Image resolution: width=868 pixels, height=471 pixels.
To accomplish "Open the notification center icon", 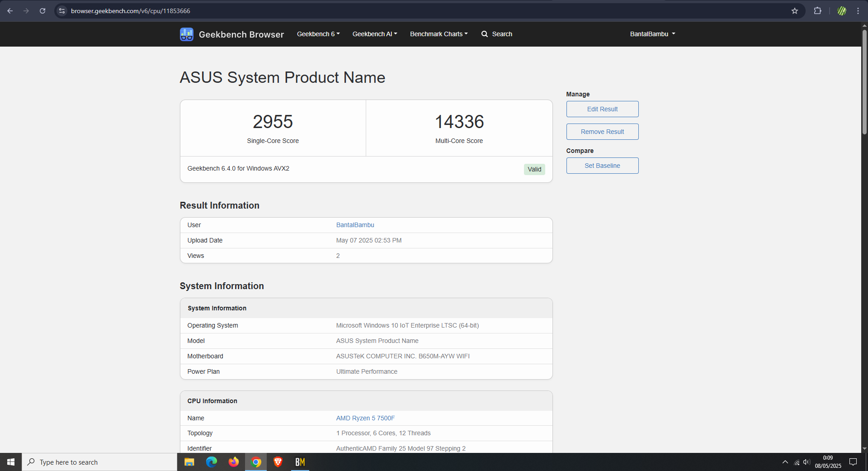I will click(x=853, y=462).
